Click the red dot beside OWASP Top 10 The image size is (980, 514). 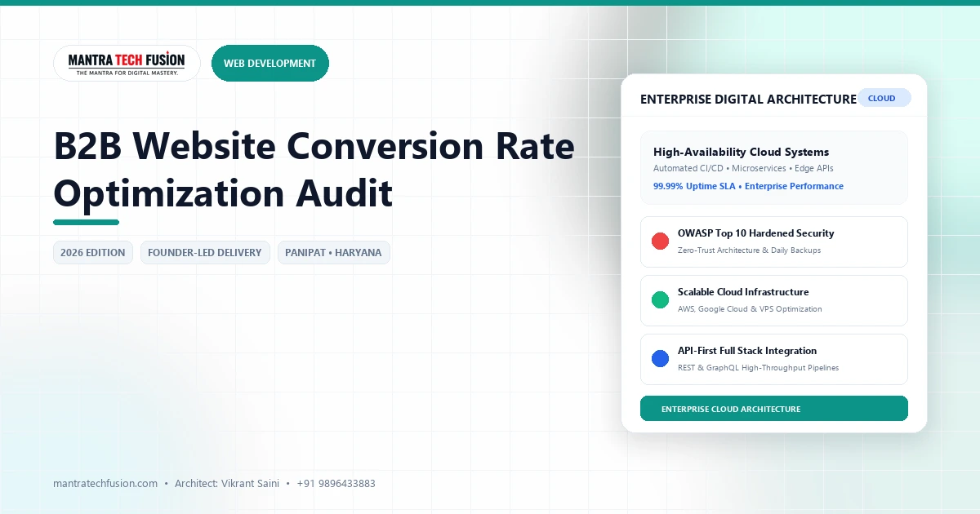click(x=660, y=241)
